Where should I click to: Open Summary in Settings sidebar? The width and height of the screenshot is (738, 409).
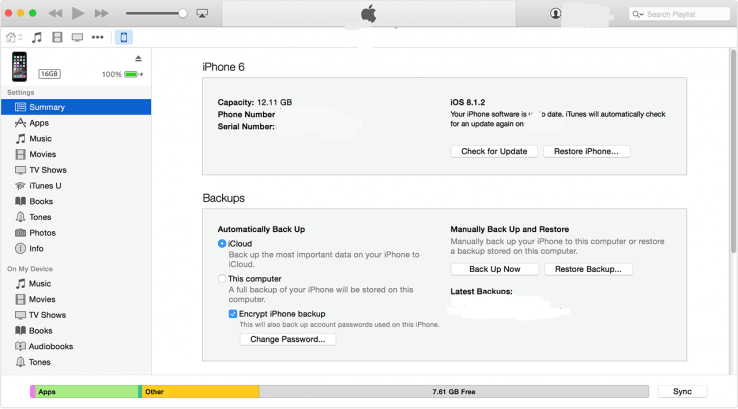[76, 107]
